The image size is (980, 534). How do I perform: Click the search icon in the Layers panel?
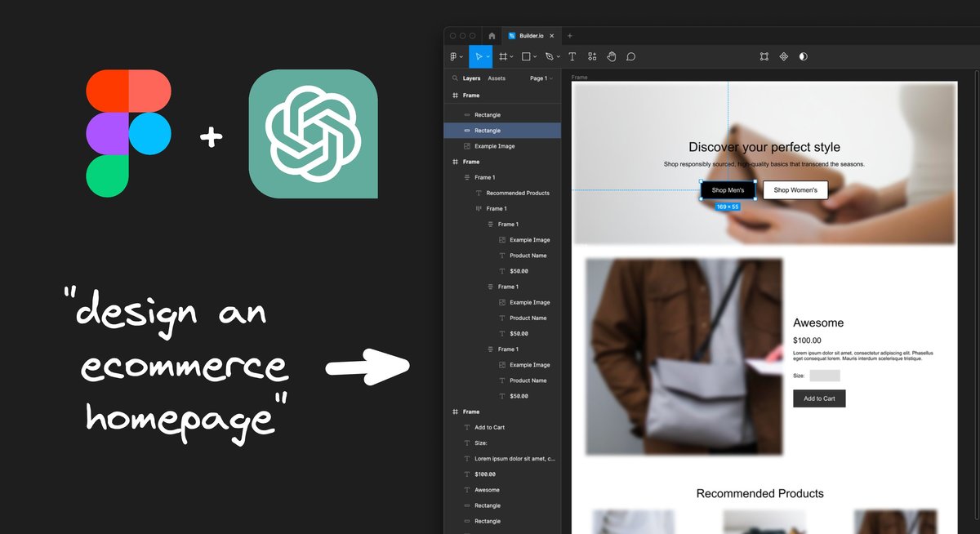[455, 78]
